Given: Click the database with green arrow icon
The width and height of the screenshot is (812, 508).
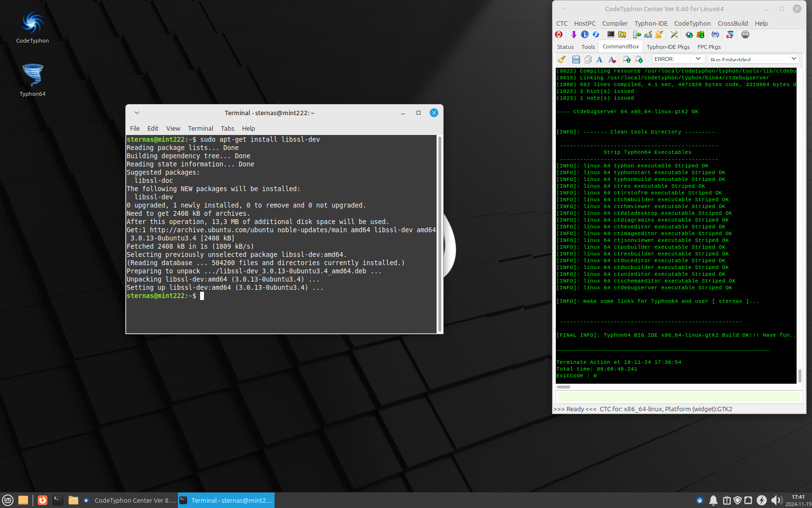Looking at the screenshot, I should click(700, 34).
